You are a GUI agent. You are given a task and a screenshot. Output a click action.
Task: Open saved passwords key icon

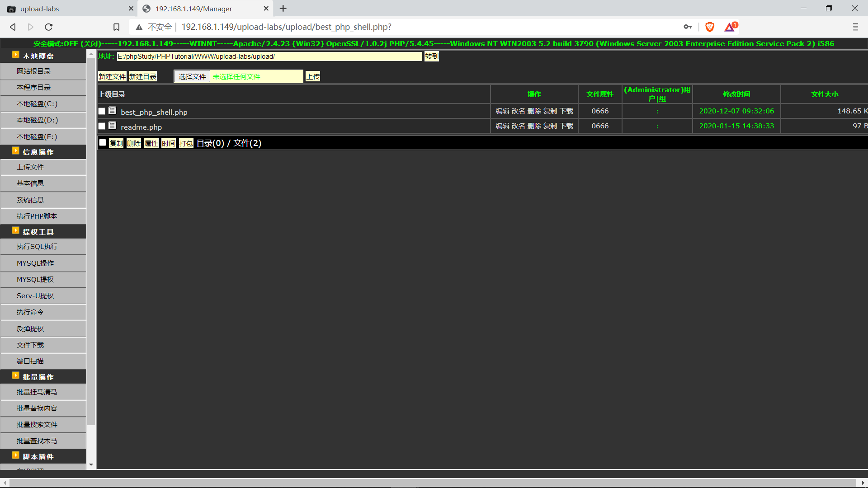pyautogui.click(x=688, y=27)
